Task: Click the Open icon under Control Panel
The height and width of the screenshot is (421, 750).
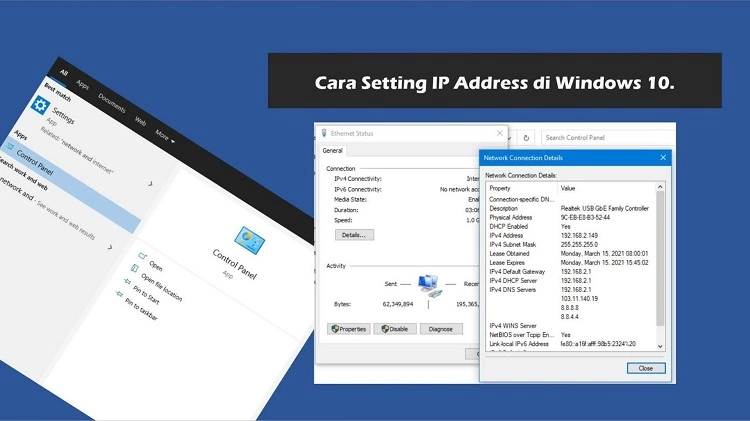Action: coord(142,257)
